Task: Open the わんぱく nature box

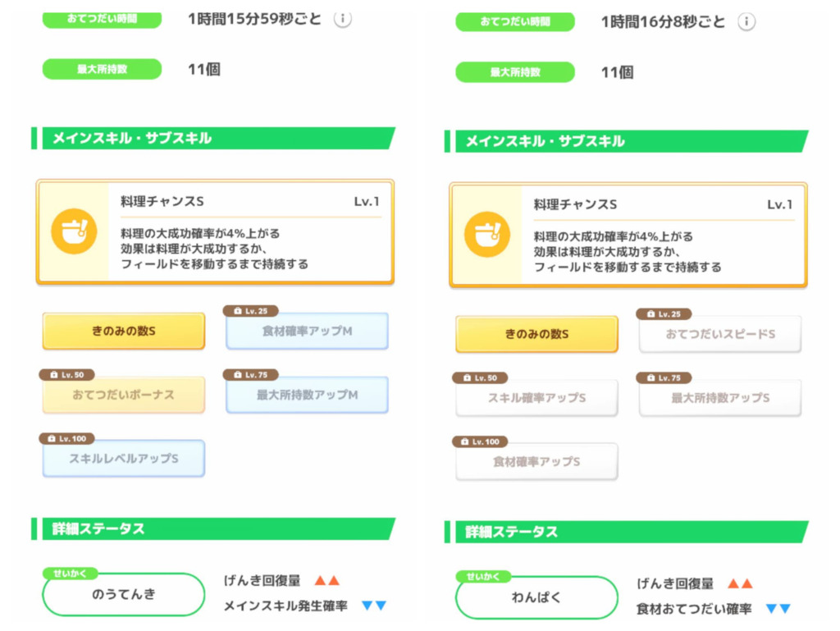Action: click(536, 597)
